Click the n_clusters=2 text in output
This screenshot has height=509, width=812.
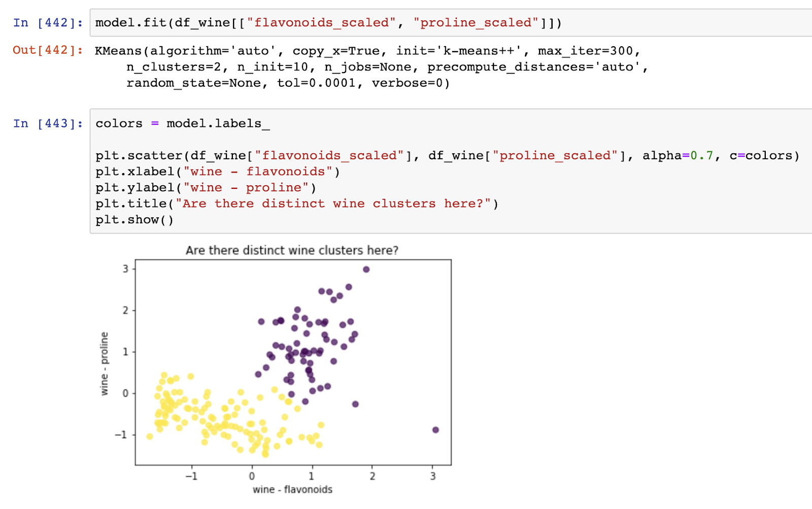point(174,67)
